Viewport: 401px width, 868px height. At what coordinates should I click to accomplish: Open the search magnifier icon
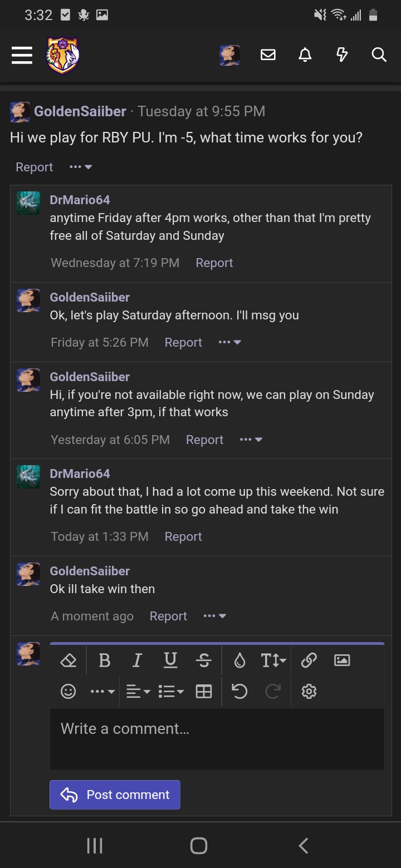[379, 55]
